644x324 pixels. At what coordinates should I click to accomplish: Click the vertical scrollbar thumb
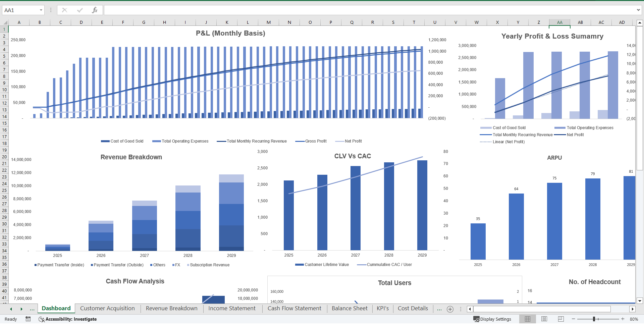(640, 98)
